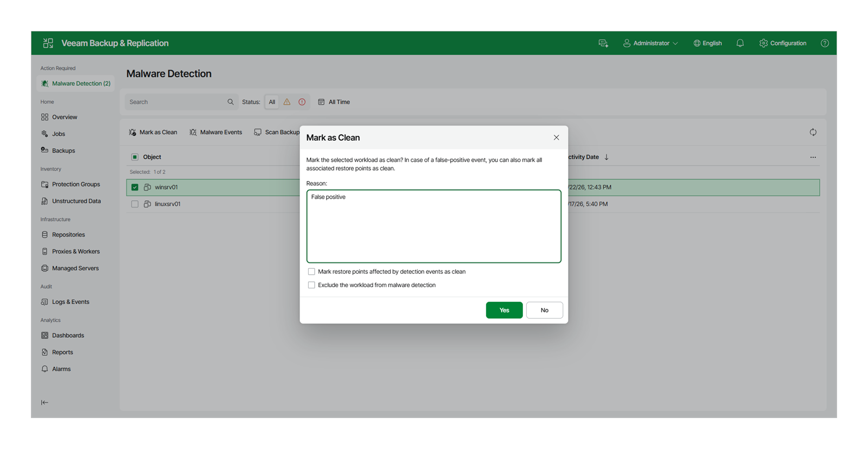
Task: Filter by error status circle icon
Action: [302, 102]
